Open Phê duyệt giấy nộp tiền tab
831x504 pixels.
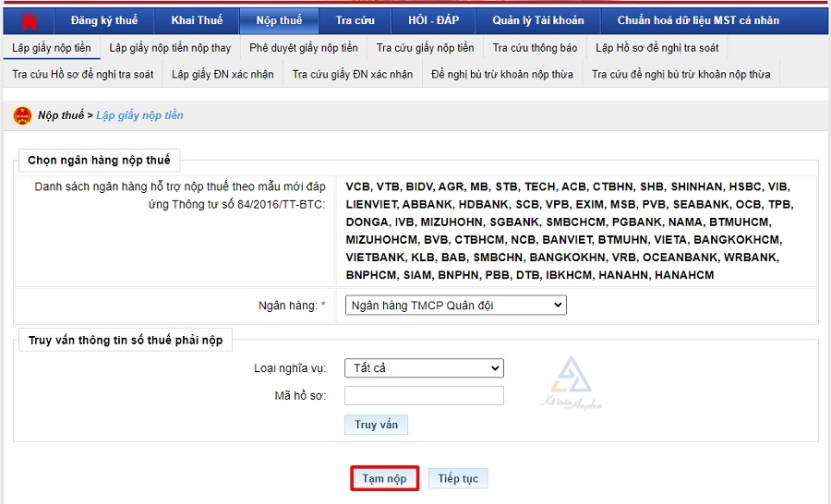pos(303,47)
